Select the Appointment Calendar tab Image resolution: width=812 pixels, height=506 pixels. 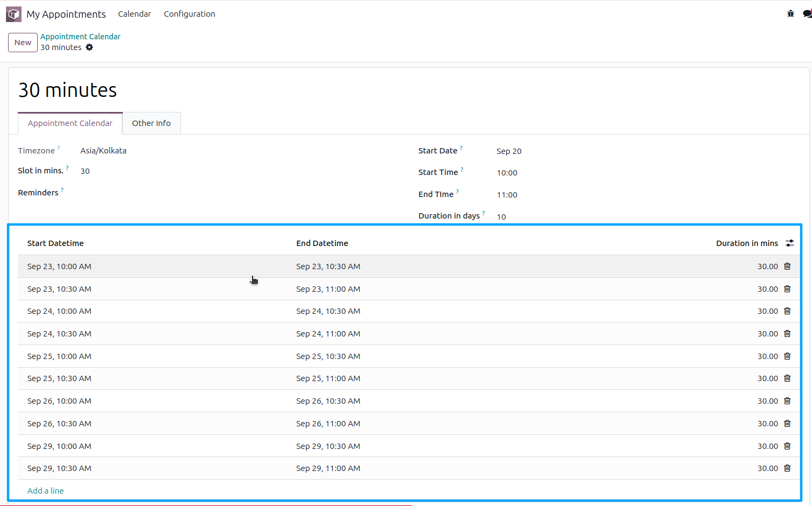point(70,123)
